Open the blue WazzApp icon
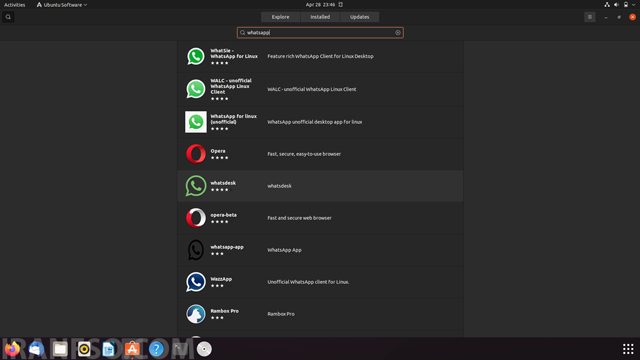640x360 pixels. (196, 282)
